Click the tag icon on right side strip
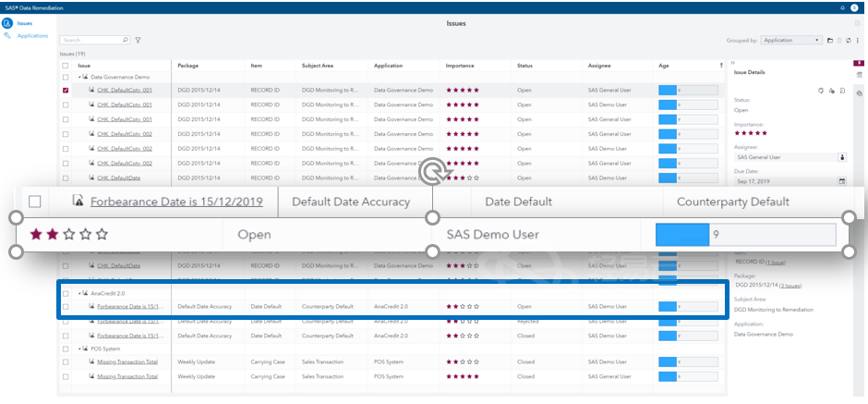This screenshot has width=868, height=404. click(859, 93)
